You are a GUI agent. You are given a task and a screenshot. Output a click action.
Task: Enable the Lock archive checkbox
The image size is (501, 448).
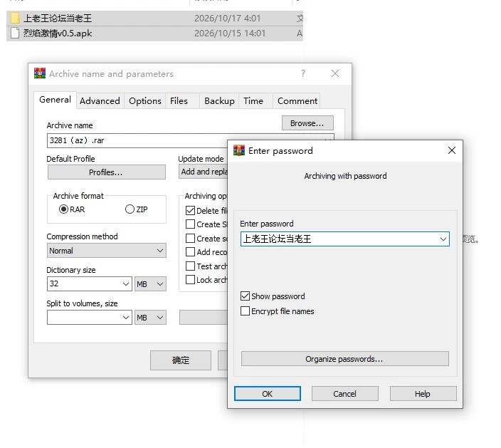(190, 280)
